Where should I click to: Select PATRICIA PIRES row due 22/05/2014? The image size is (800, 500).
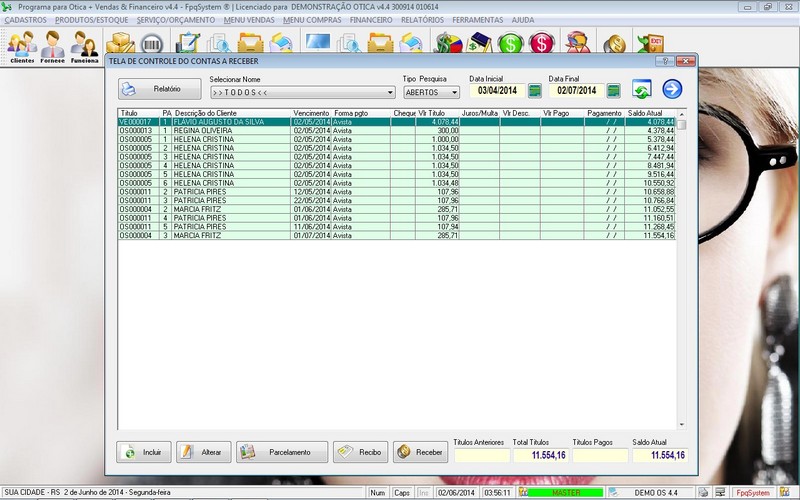click(396, 201)
